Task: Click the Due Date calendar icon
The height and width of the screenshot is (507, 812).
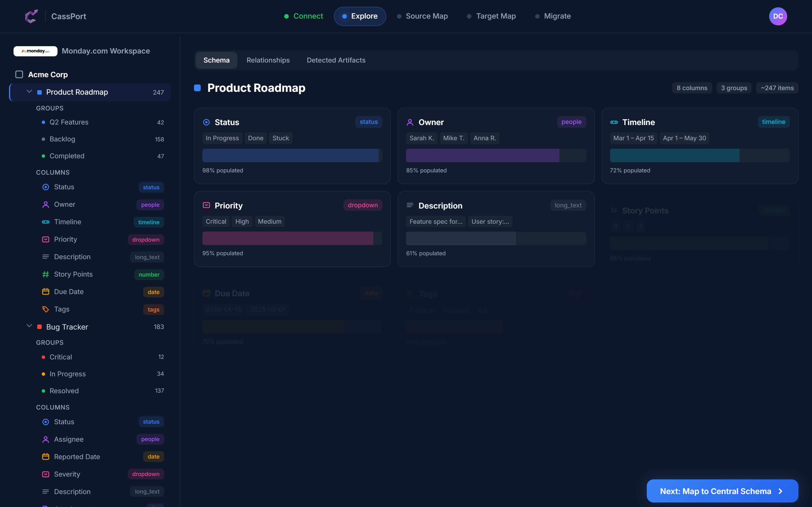Action: [46, 292]
